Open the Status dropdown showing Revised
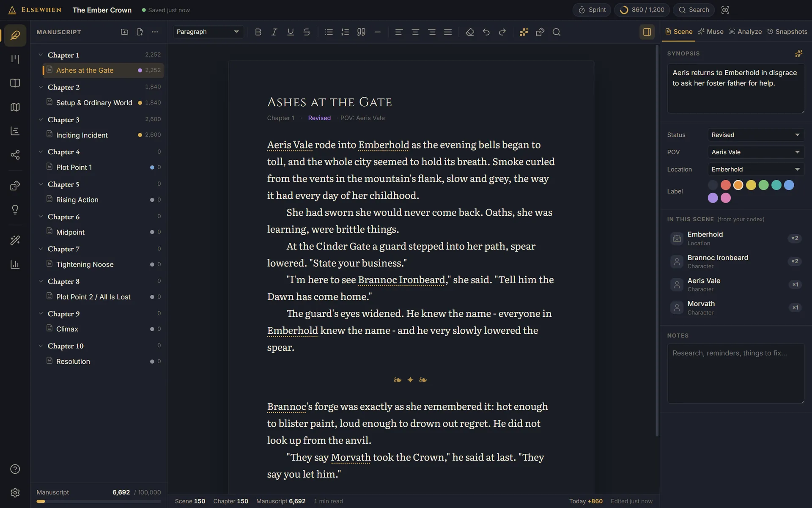The width and height of the screenshot is (812, 508). tap(756, 135)
